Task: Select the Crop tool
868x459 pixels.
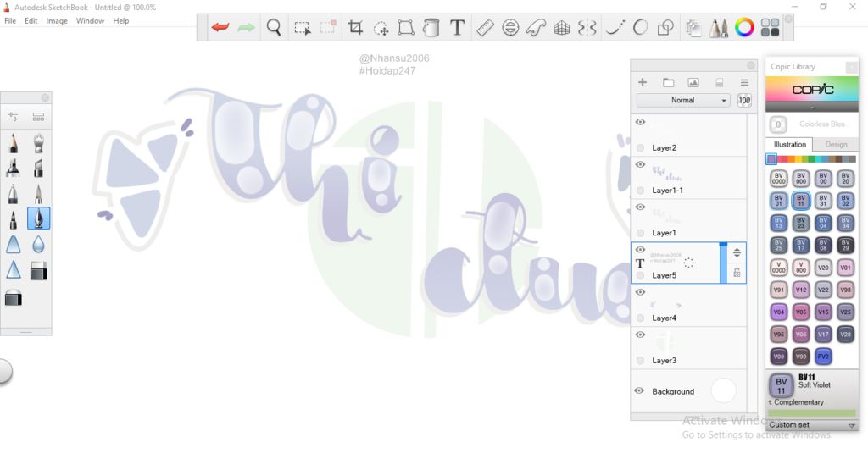Action: [x=355, y=27]
